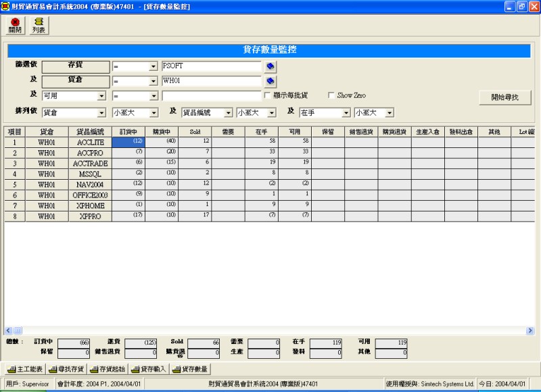Click the 進貨 total field showing (125)
This screenshot has width=541, height=392.
(x=141, y=343)
